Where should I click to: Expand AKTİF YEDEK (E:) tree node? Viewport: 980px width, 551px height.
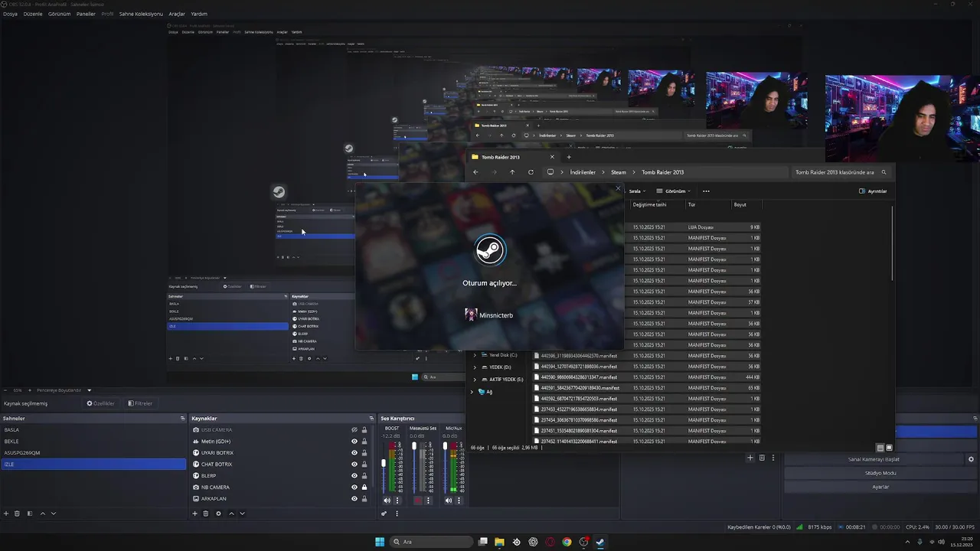475,380
